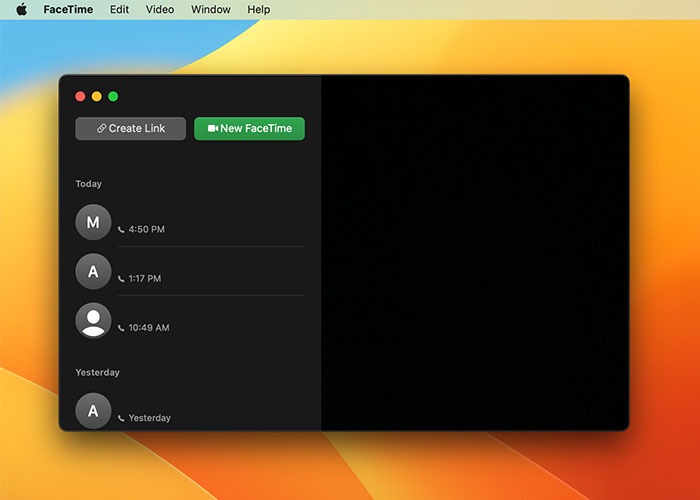Open the Window menu

click(x=211, y=9)
